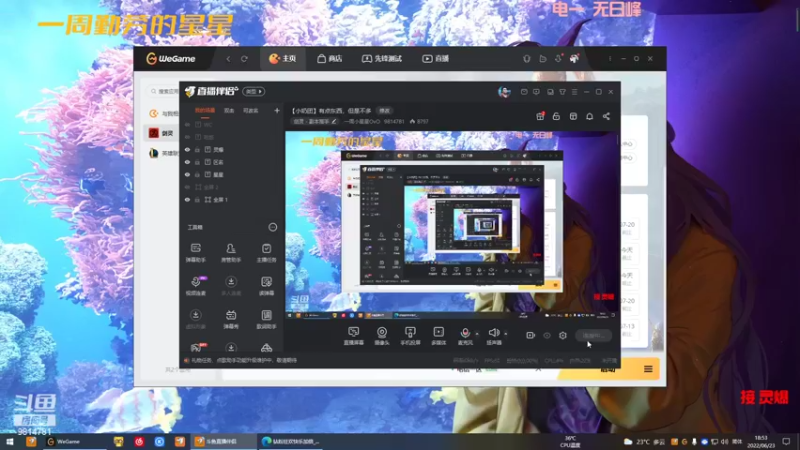Select the third scene tab before the plus
The image size is (800, 450).
click(x=251, y=110)
